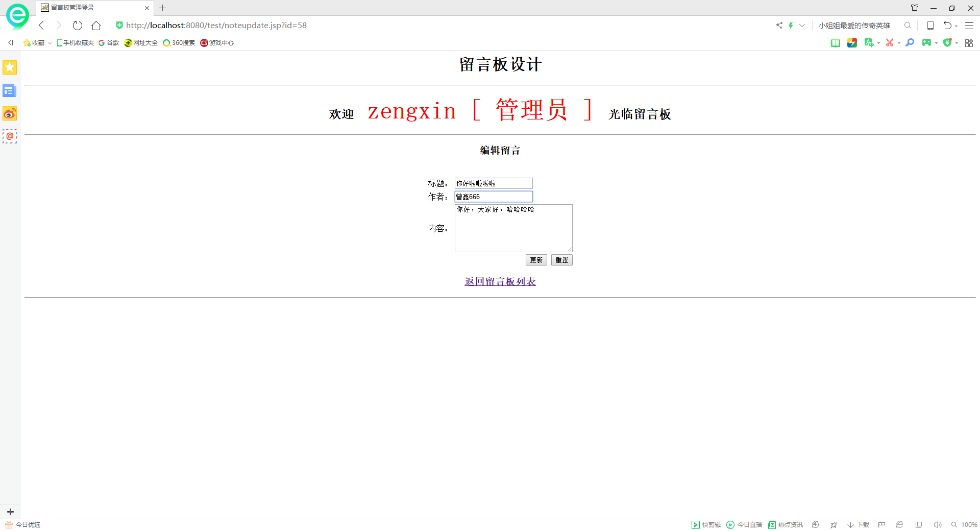The image size is (980, 531).
Task: Click the sidebar favorites star icon
Action: coord(10,67)
